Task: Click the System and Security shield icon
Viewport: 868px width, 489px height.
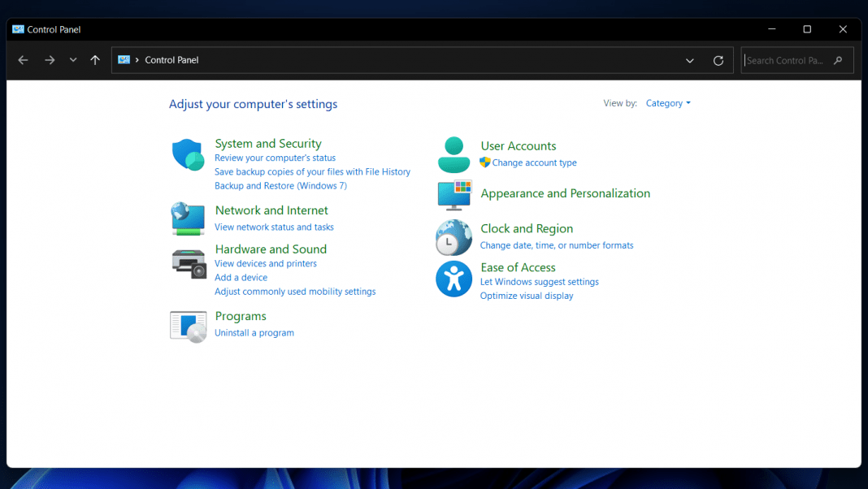Action: (x=188, y=154)
